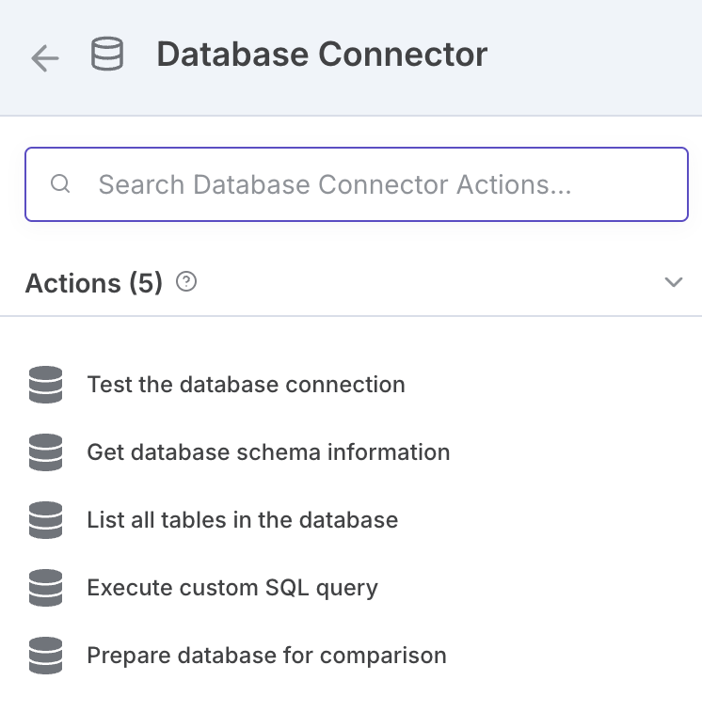
Task: Open the help icon beside Actions (5)
Action: point(186,282)
